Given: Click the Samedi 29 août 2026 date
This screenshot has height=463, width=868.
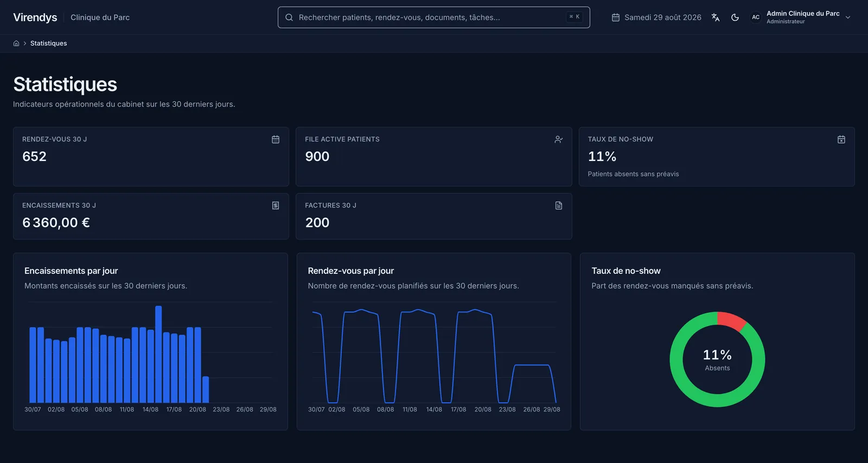Looking at the screenshot, I should (x=663, y=17).
